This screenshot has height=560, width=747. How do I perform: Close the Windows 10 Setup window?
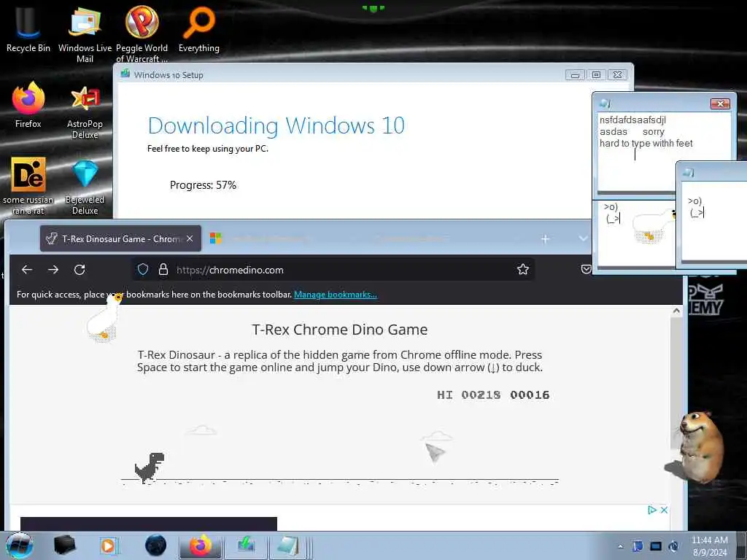(x=617, y=75)
